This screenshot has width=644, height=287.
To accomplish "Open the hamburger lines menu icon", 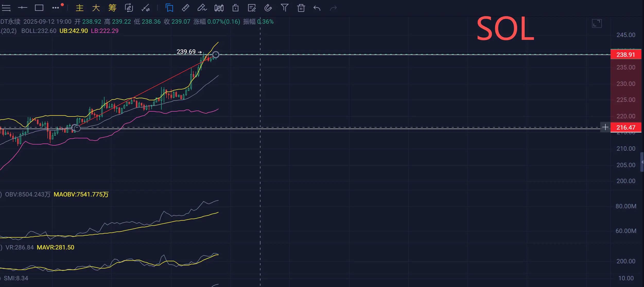I will (x=6, y=8).
